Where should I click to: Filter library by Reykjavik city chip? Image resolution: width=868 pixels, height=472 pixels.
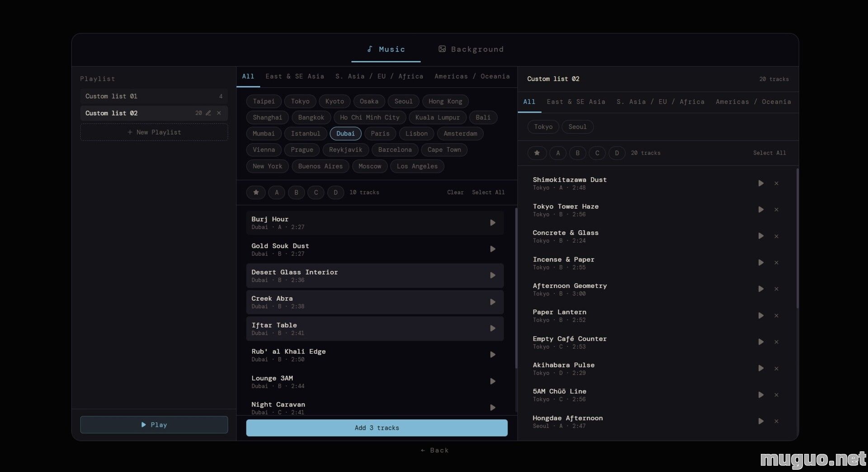pos(345,150)
